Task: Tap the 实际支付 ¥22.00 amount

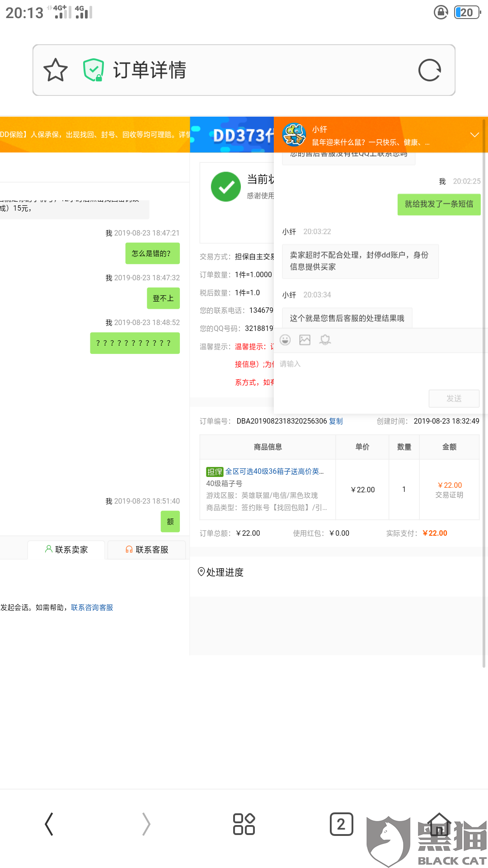Action: [435, 533]
